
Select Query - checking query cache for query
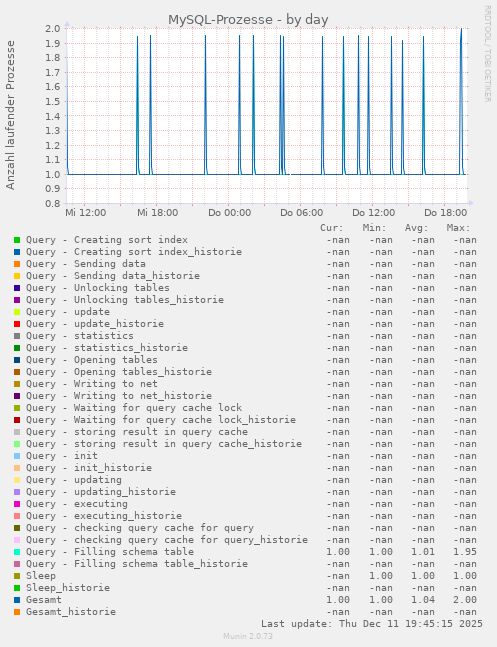click(140, 528)
